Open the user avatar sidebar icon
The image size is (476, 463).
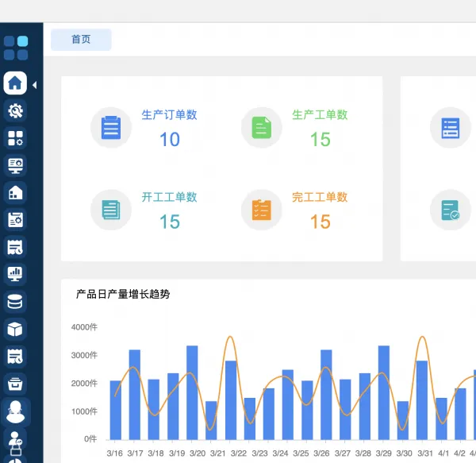coord(16,411)
